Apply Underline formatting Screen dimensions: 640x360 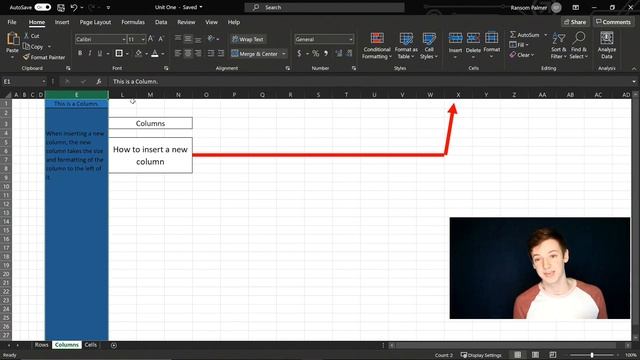pos(100,53)
